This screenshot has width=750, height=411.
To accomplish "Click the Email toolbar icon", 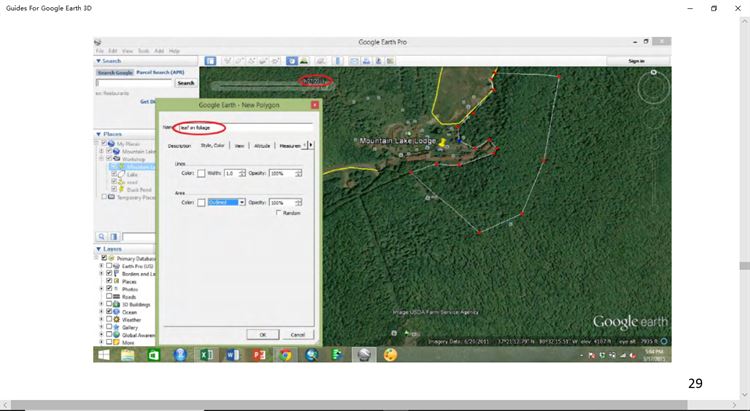I will coord(354,61).
